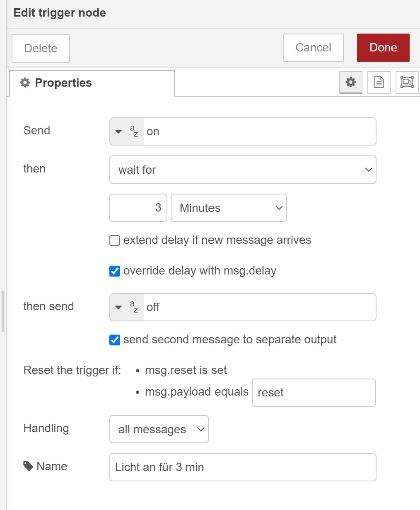Screen dimensions: 420x510
Task: Enable 'extend delay if new message arrives'
Action: point(115,240)
